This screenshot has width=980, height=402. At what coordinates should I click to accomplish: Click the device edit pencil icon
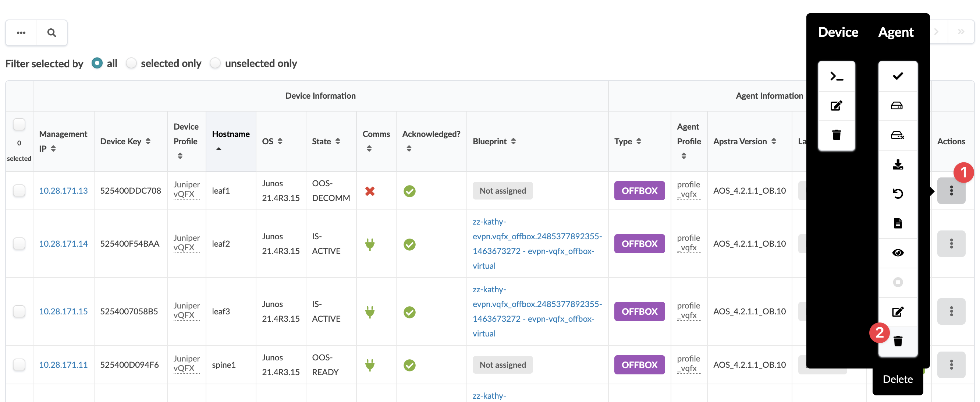836,106
